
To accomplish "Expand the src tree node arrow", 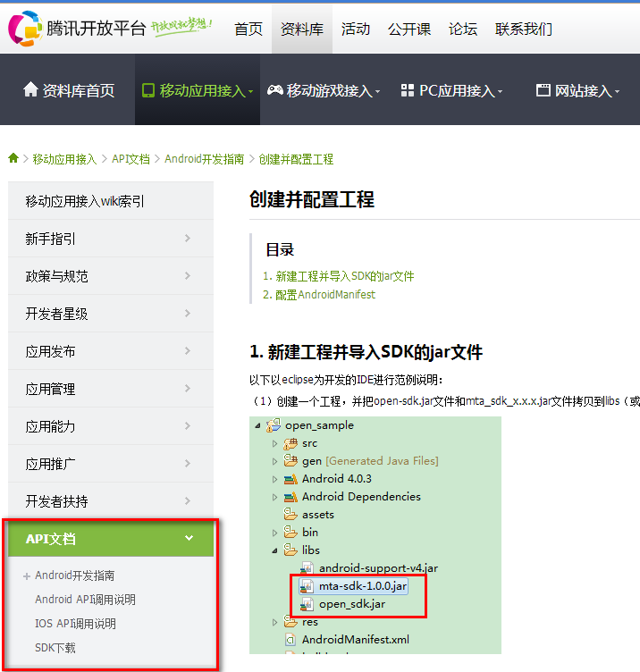I will (x=274, y=443).
